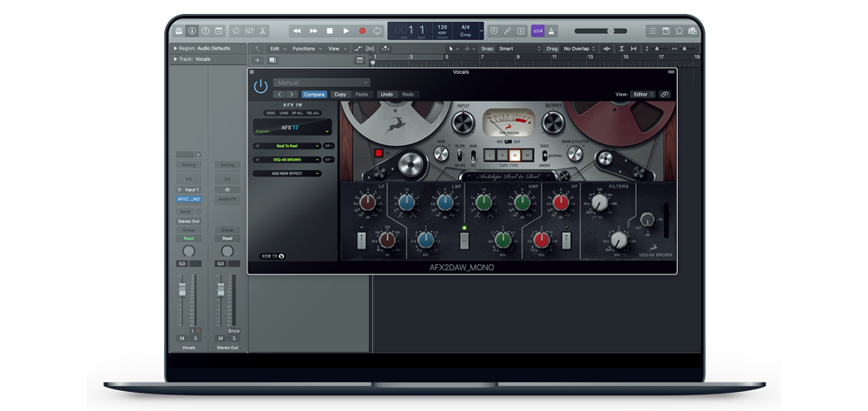Image resolution: width=868 pixels, height=411 pixels.
Task: Bypass the Reel To Reel effect
Action: [x=329, y=146]
